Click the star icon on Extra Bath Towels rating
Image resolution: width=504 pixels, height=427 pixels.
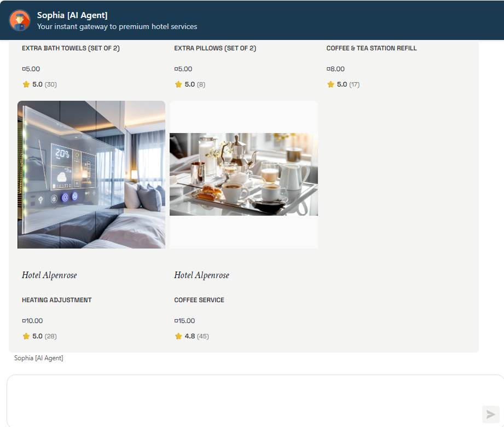pyautogui.click(x=25, y=84)
